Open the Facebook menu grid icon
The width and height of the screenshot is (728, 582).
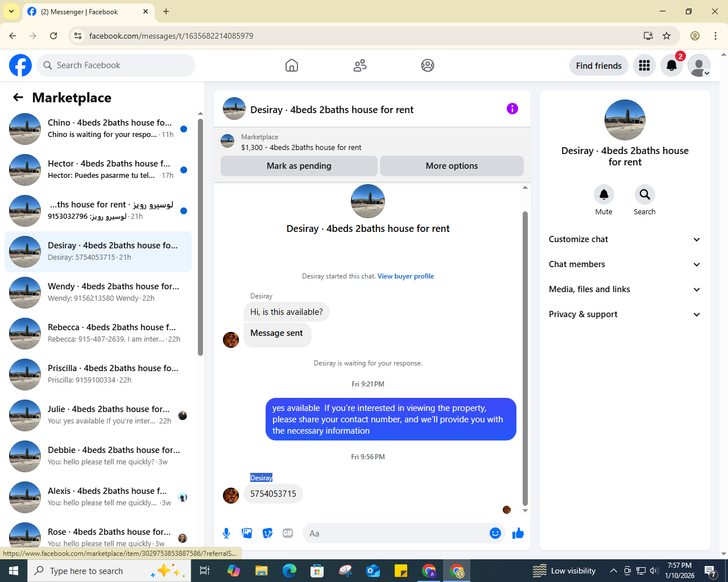click(644, 65)
